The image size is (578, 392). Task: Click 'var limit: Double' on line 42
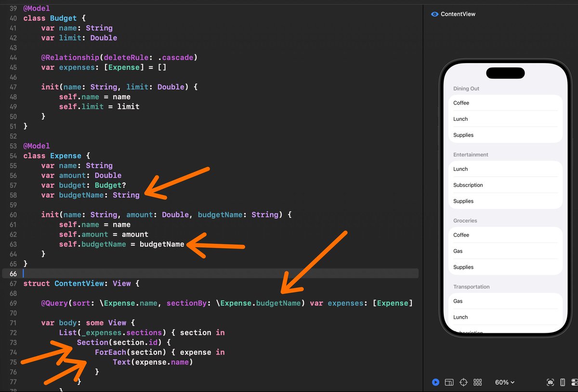pyautogui.click(x=79, y=38)
